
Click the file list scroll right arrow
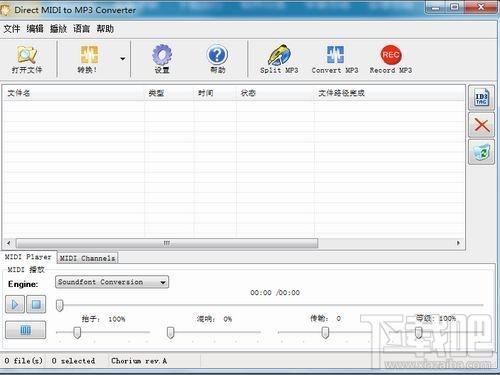458,243
